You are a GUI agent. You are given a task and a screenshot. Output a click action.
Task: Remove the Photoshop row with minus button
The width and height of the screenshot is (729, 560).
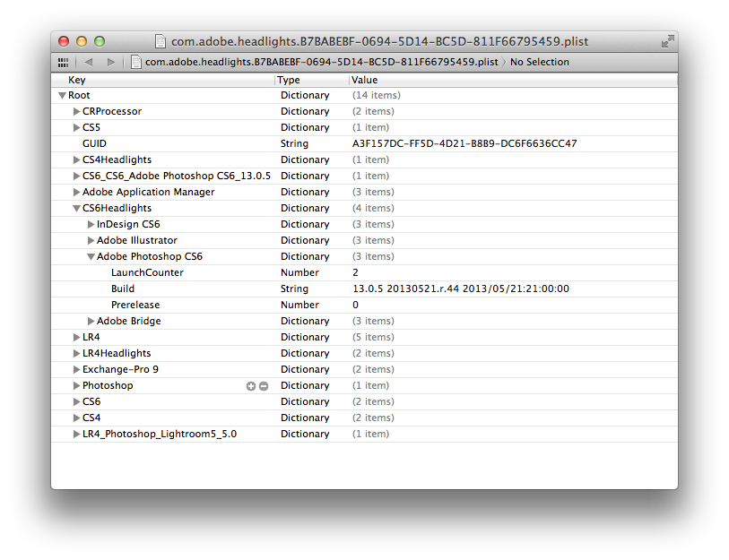click(x=264, y=385)
